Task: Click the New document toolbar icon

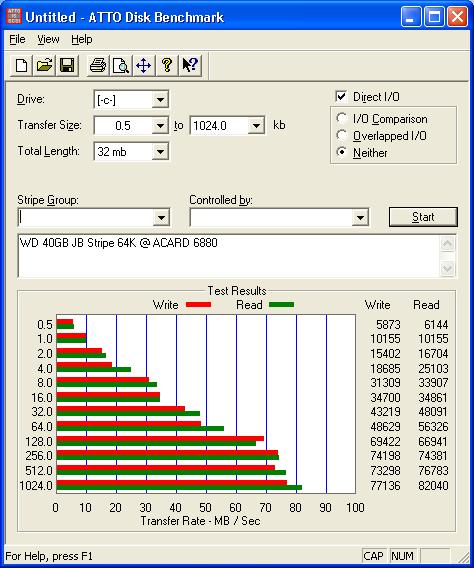Action: [x=21, y=66]
